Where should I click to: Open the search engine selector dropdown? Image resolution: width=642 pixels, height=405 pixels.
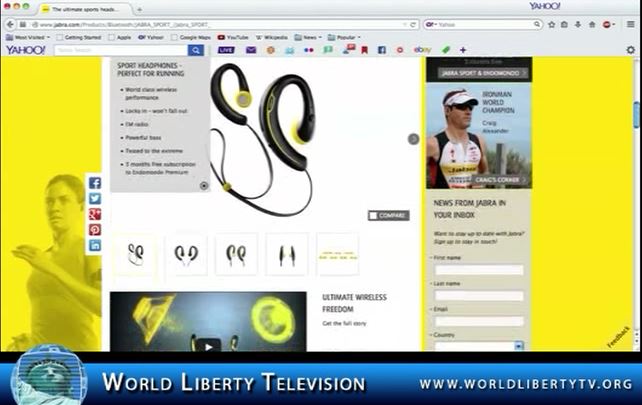(432, 25)
